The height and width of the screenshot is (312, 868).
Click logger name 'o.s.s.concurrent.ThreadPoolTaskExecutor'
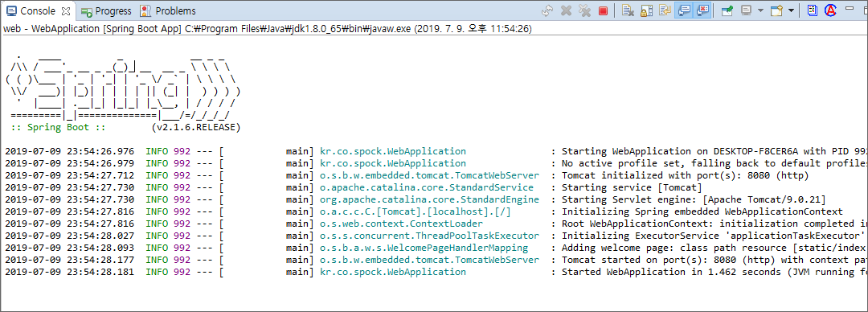coord(429,236)
